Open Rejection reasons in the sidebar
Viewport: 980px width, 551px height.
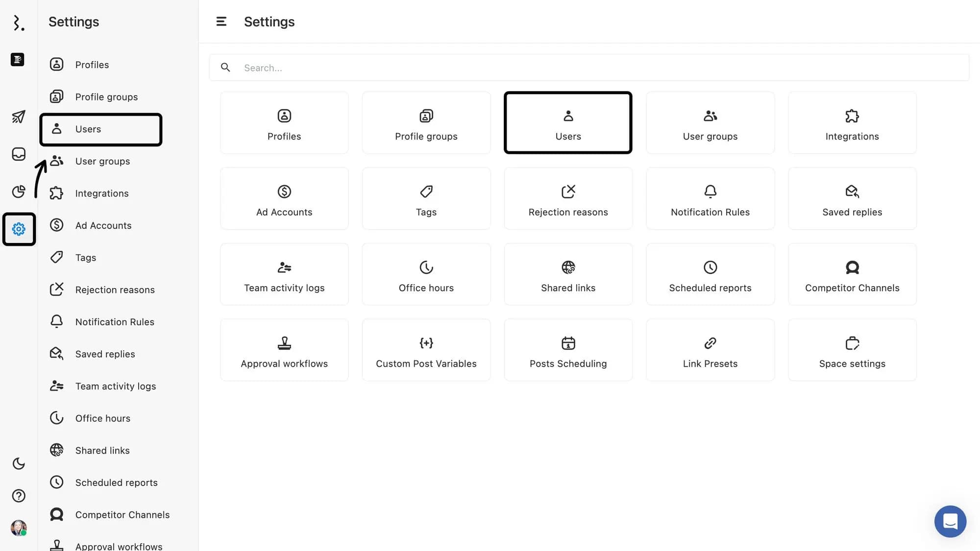click(118, 290)
